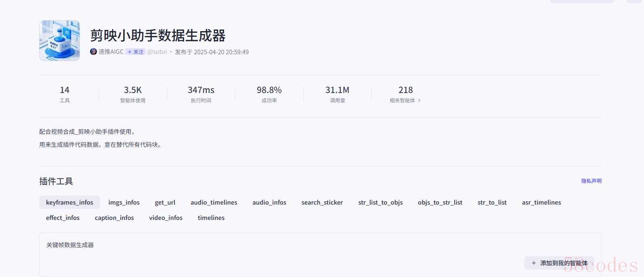Screen dimensions: 644x277
Task: Select the asr_timelines tab
Action: pos(541,203)
